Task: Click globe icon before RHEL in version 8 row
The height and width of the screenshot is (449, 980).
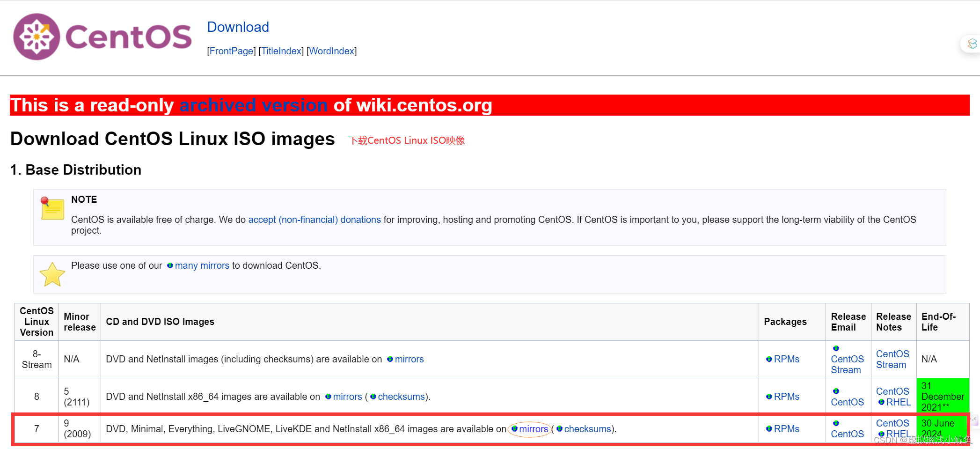Action: tap(881, 402)
